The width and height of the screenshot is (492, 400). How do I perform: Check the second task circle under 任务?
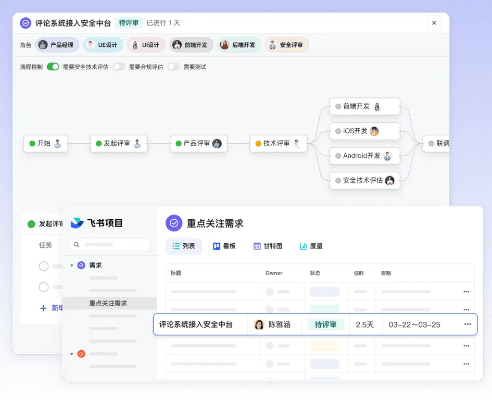pos(44,287)
